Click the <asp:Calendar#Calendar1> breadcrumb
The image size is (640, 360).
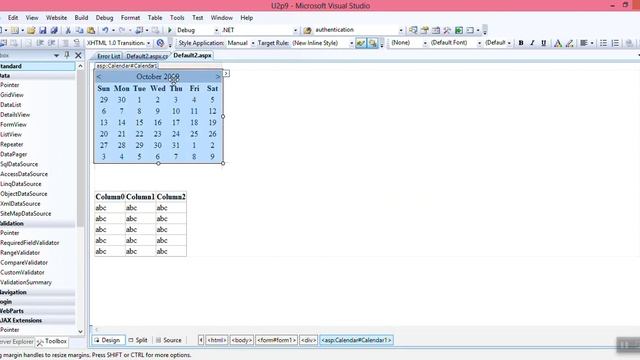(x=356, y=340)
